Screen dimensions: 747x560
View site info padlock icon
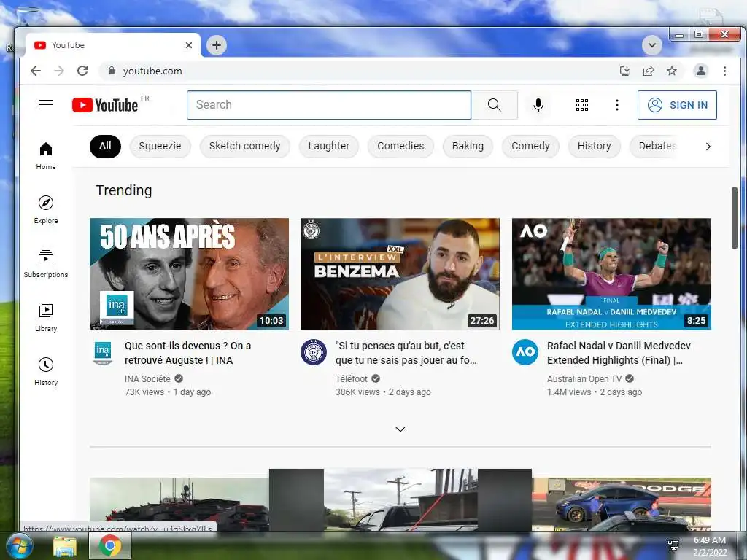(112, 71)
